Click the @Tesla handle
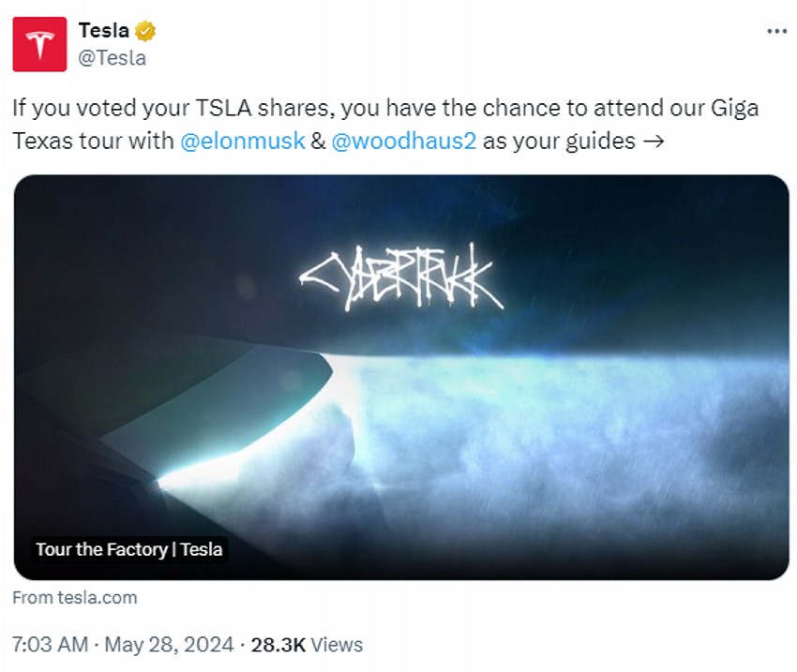Viewport: 797px width, 672px height. tap(112, 57)
